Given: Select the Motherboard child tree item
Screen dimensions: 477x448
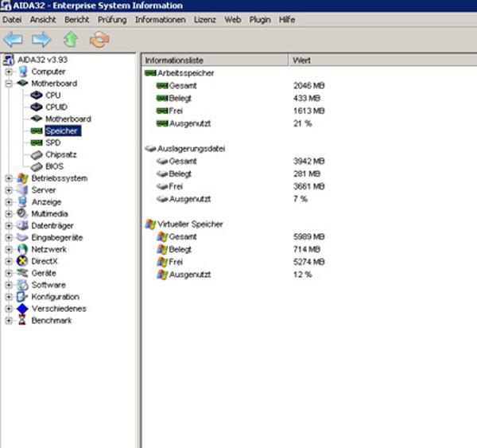Looking at the screenshot, I should click(68, 119).
